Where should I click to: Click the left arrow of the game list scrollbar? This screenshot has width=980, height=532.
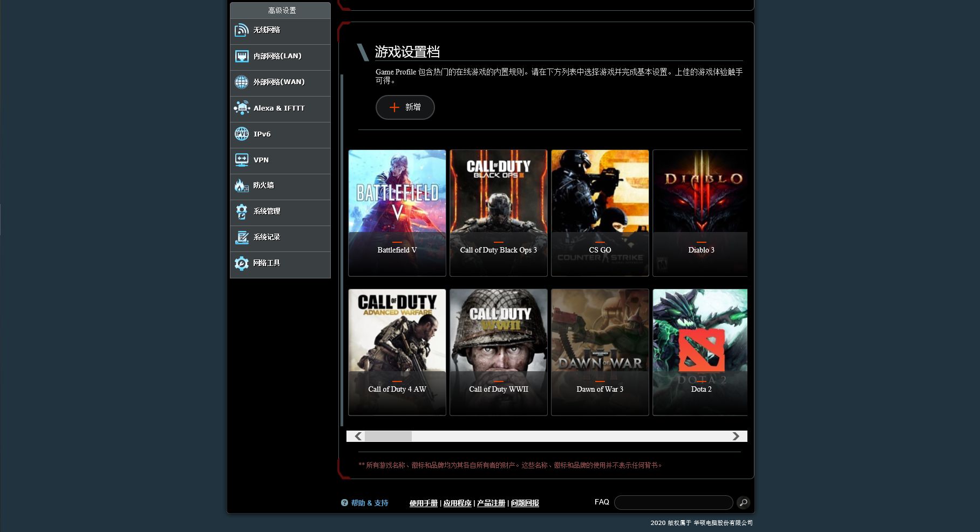coord(358,436)
